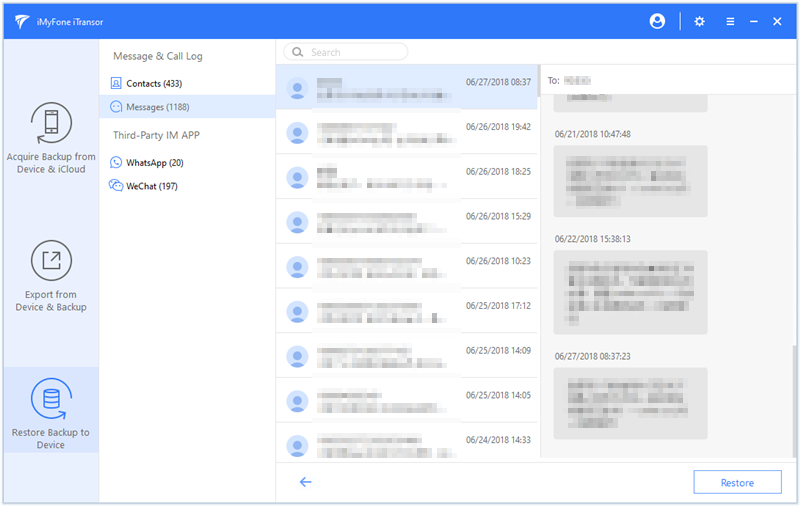Click avatar of 06/25/2018 17:12 conversation
This screenshot has height=506, width=800.
coord(297,312)
